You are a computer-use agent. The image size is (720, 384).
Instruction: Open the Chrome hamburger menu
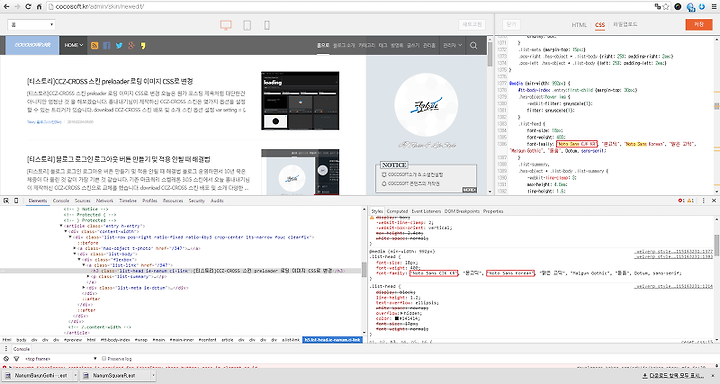(x=714, y=6)
